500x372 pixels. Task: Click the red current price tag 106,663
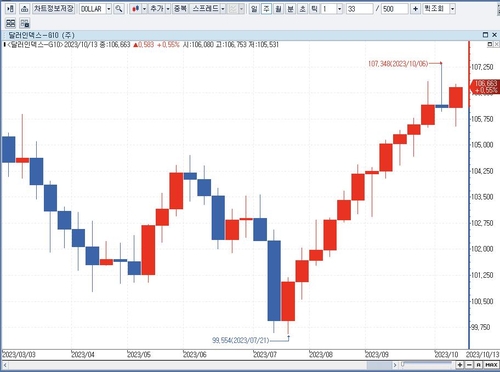coord(485,86)
